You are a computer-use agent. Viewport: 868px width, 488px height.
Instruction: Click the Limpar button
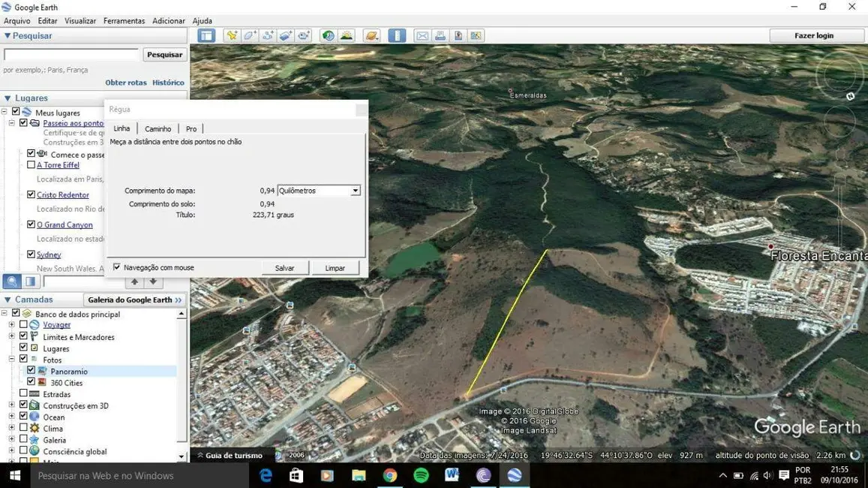click(x=335, y=268)
